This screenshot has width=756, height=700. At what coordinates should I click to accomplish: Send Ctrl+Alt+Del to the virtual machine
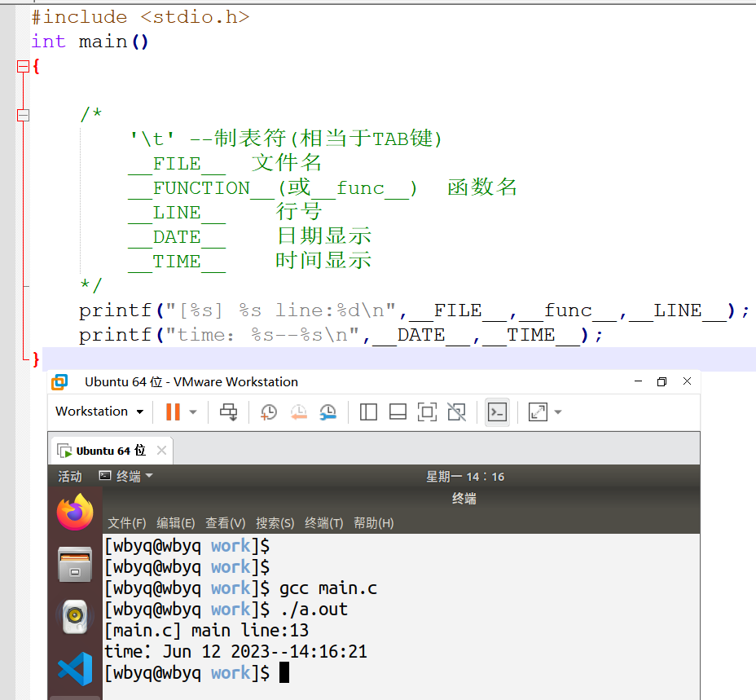[x=229, y=412]
